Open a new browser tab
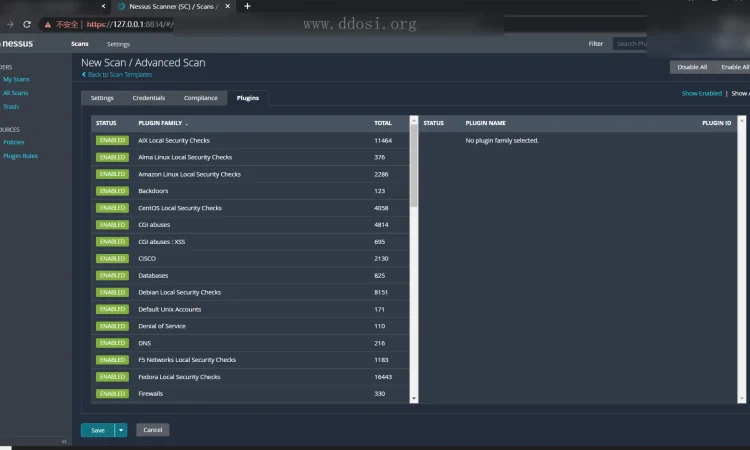 pos(247,6)
